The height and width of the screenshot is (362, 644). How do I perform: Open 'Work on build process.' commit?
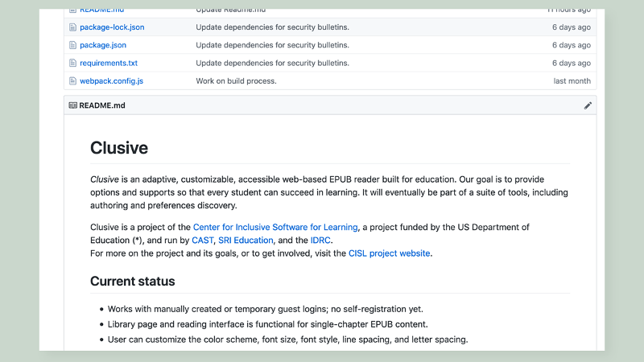click(236, 81)
